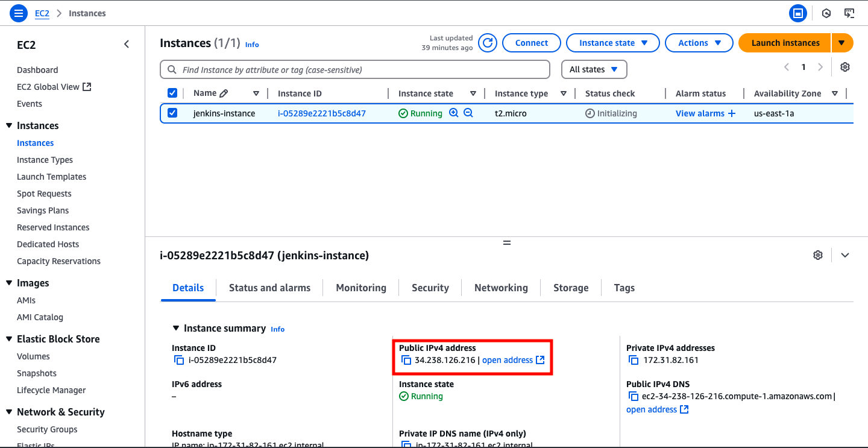Screen dimensions: 868x448
Task: Switch to Status and alarms tab
Action: point(269,288)
